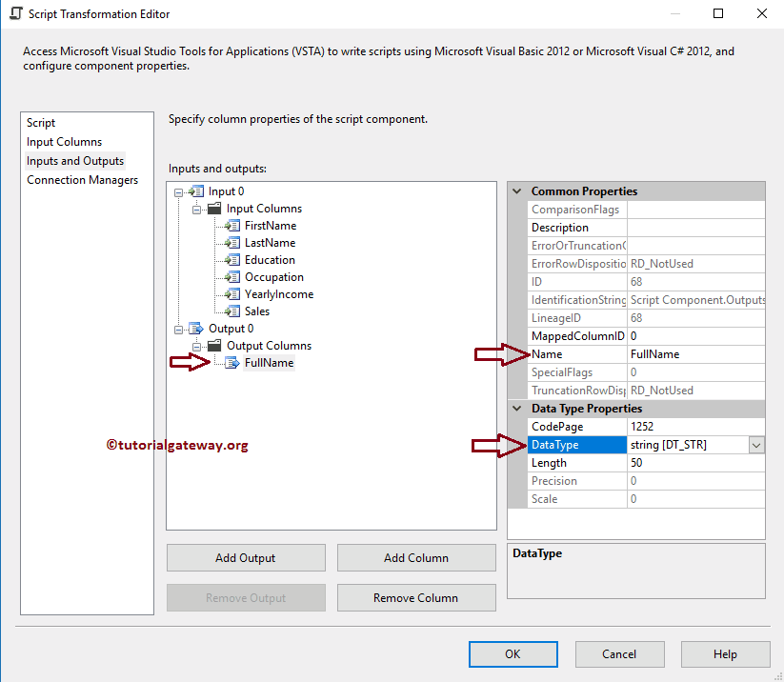Click the MappedColumnID value field

[696, 336]
